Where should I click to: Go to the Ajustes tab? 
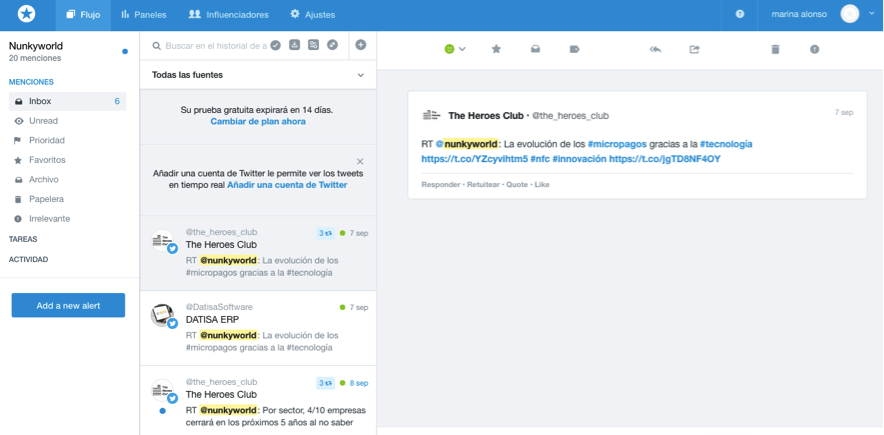312,15
